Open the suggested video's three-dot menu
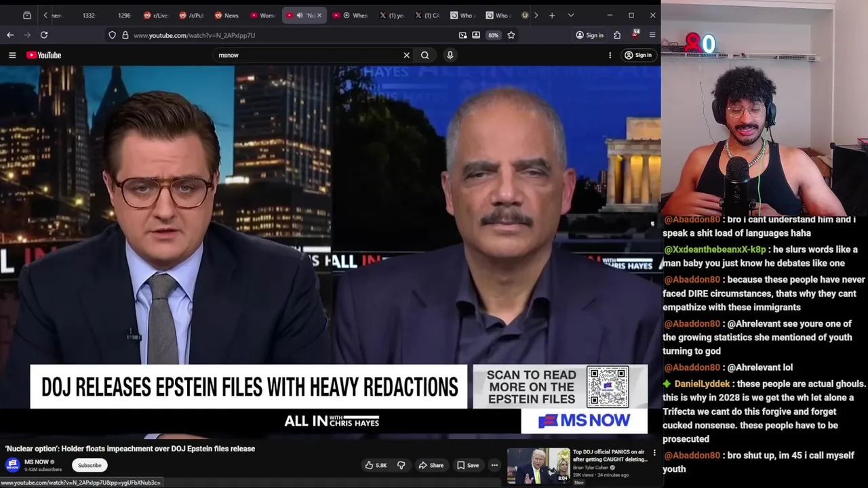Screen dimensions: 868x488 (x=654, y=453)
